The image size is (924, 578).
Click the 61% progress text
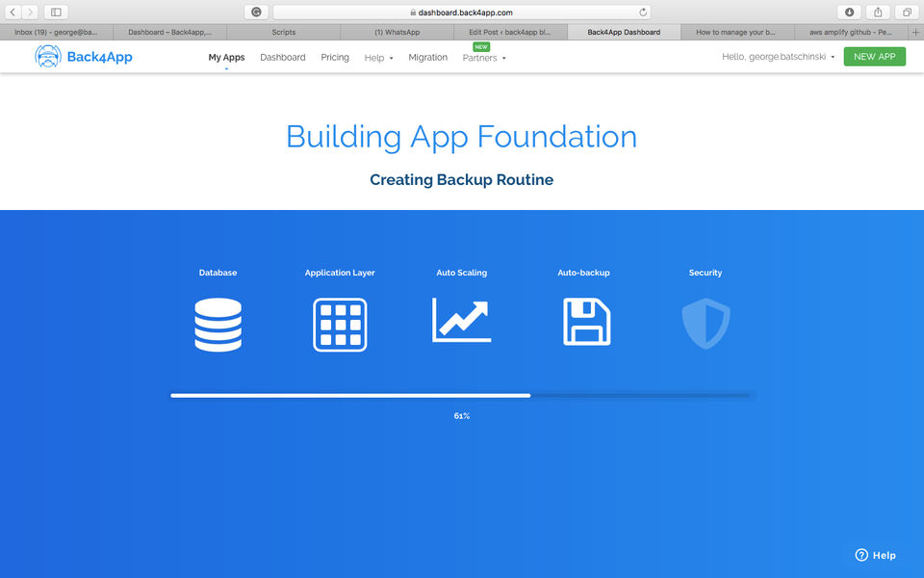coord(462,416)
